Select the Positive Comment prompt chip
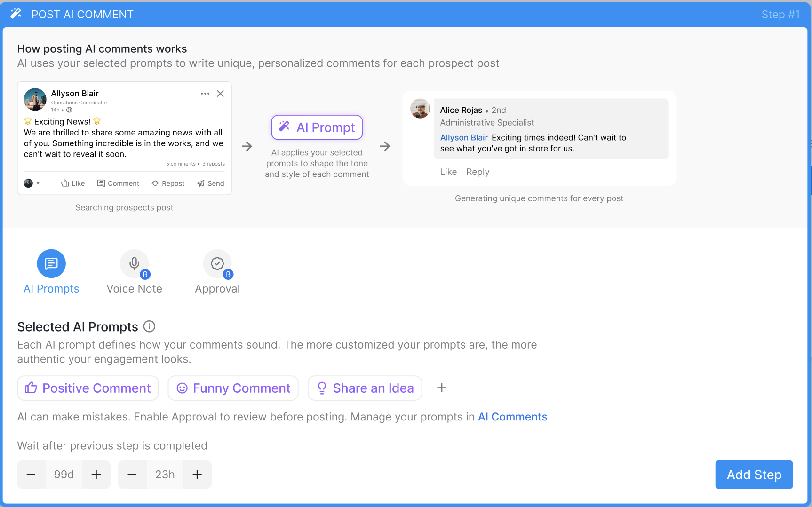The width and height of the screenshot is (812, 507). pos(88,388)
